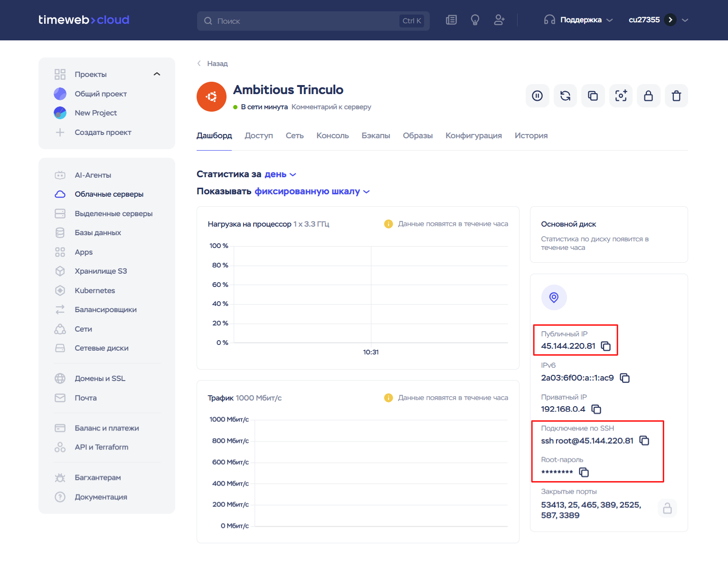
Task: Copy the SSH connection command
Action: [644, 440]
